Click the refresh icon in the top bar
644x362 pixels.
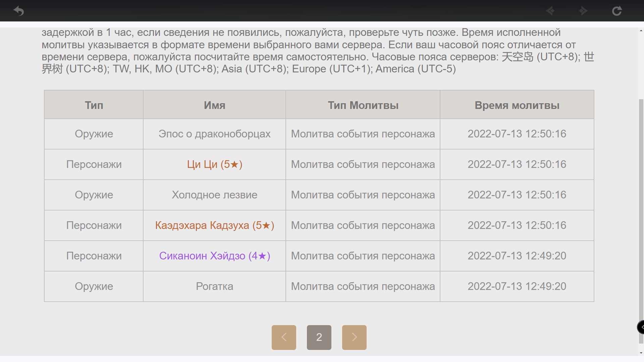(x=616, y=11)
